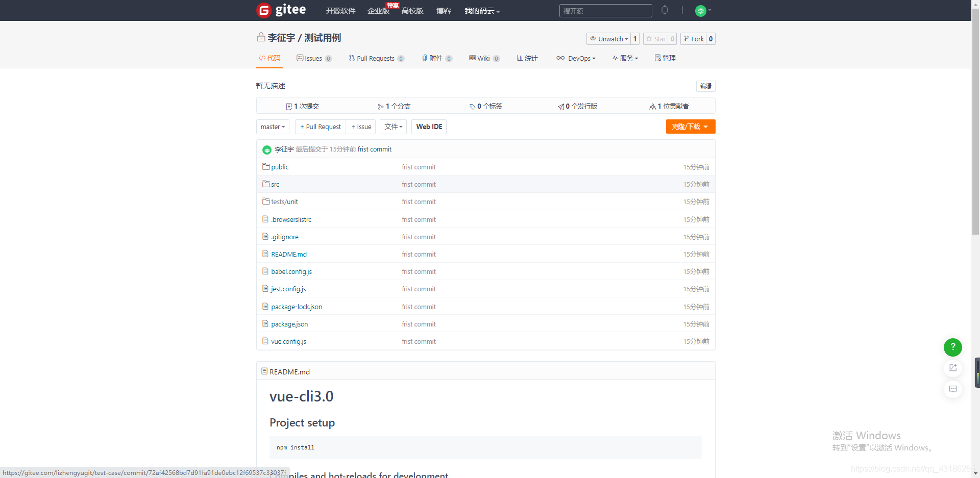Click the .browserslistrc file icon
The width and height of the screenshot is (980, 478).
265,219
